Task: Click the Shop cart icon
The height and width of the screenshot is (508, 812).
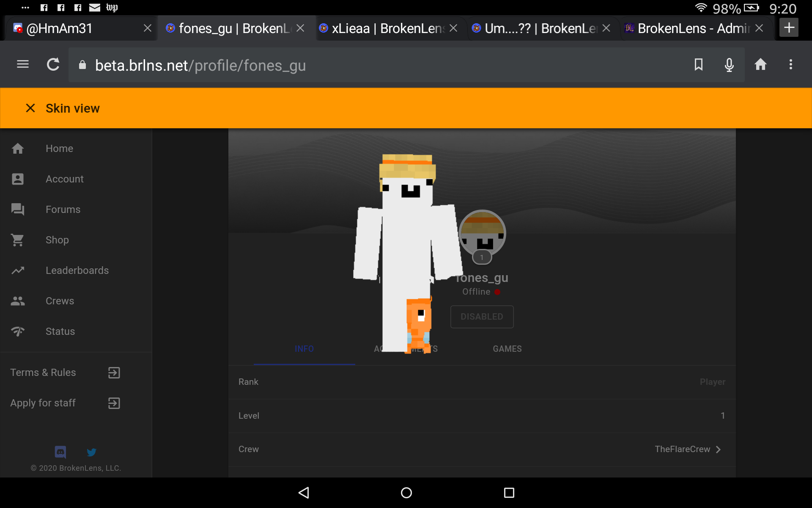Action: (18, 240)
